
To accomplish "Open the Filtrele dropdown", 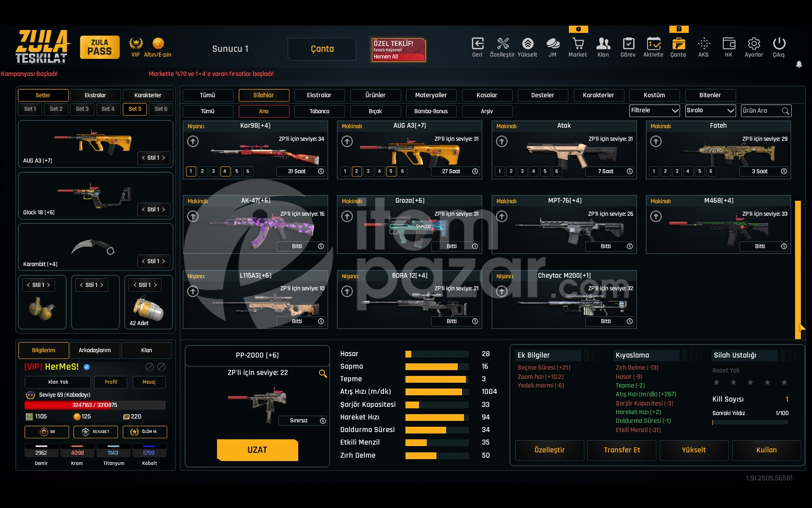I will click(x=655, y=111).
